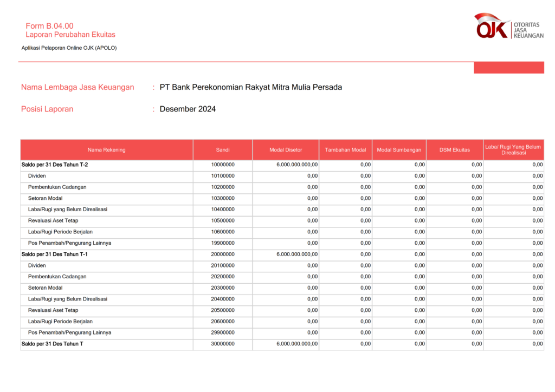Select the 'Nama Lembaga Jasa Keuangan' label

click(x=78, y=87)
